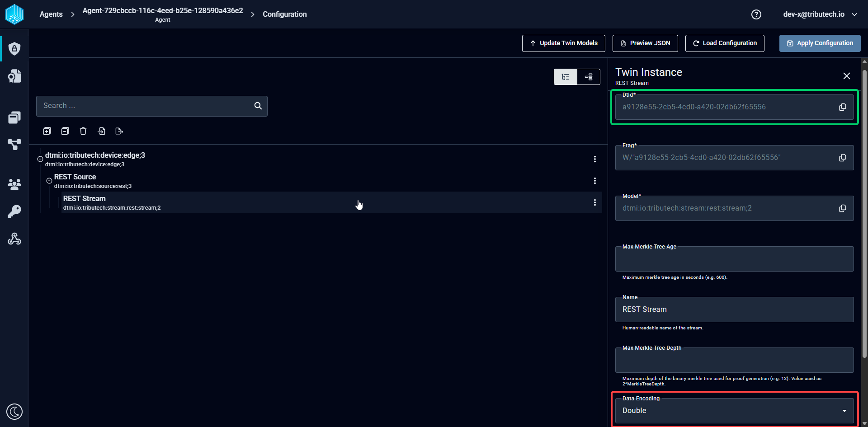Screen dimensions: 868x427
Task: Open more options for device edge row
Action: click(x=595, y=159)
